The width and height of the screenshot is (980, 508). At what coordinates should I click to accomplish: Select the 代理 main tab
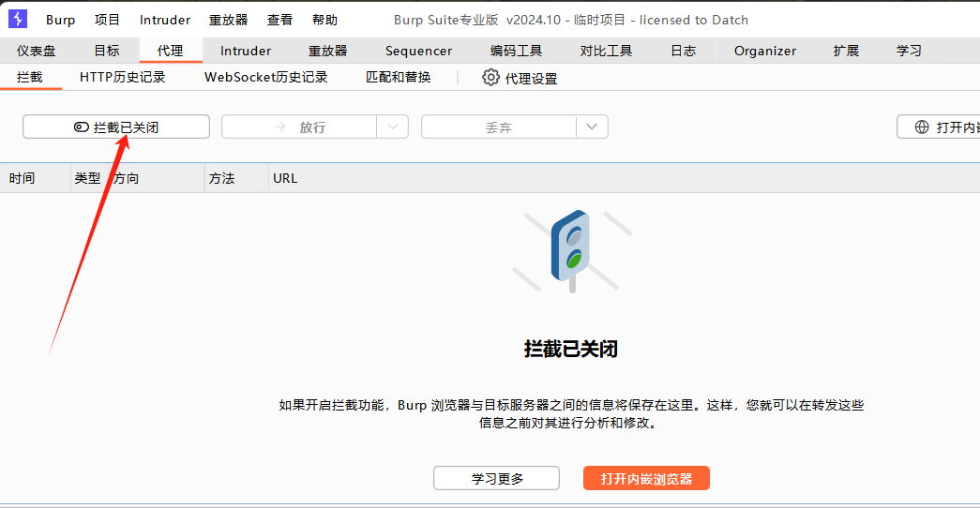coord(171,51)
